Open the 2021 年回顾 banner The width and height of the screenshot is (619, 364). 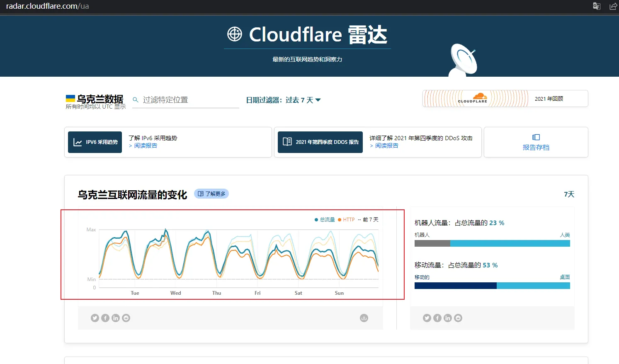click(x=505, y=99)
